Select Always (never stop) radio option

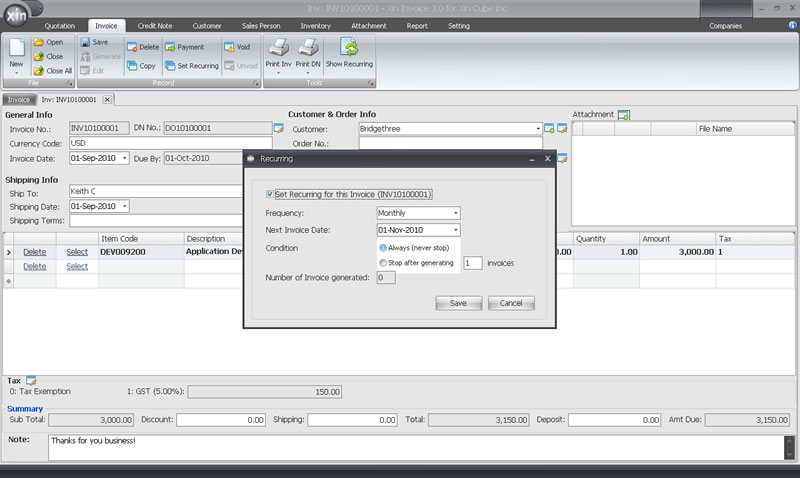383,247
